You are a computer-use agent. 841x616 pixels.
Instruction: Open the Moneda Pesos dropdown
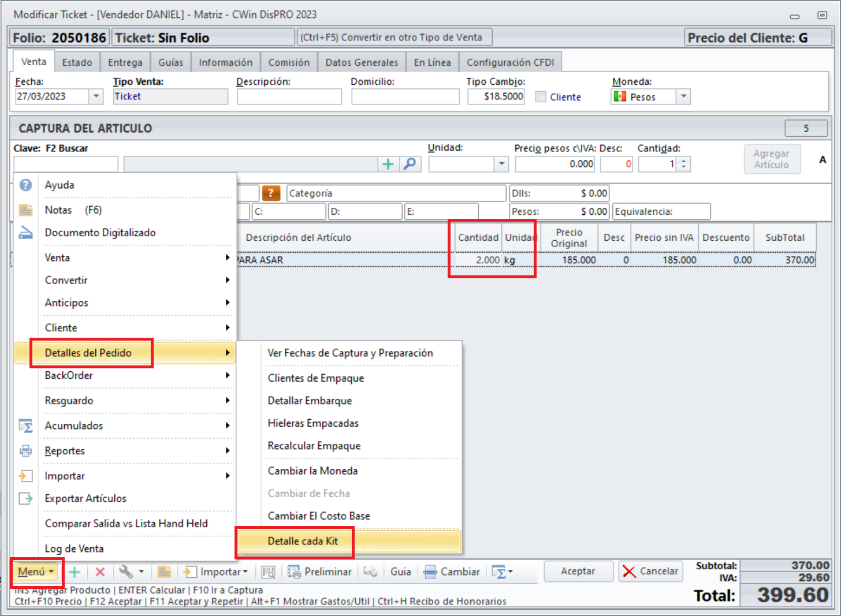[683, 96]
